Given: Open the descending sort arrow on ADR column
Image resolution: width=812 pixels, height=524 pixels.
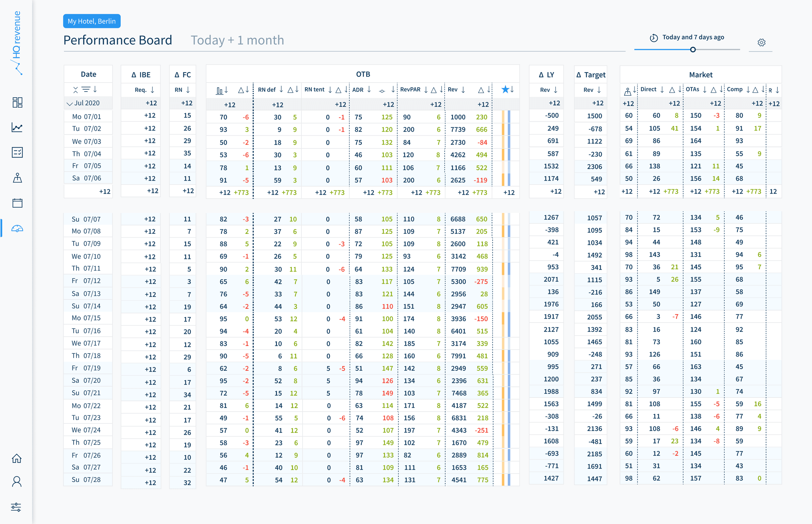Looking at the screenshot, I should (x=369, y=89).
